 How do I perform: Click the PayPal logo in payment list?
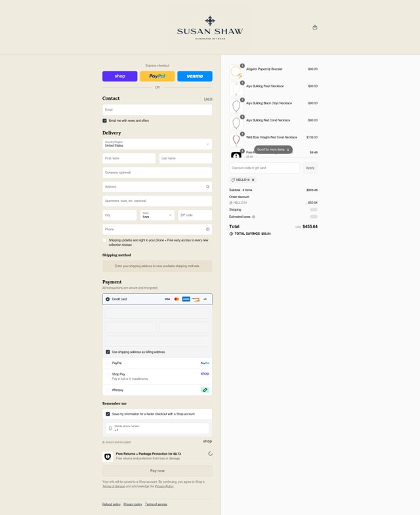click(205, 363)
